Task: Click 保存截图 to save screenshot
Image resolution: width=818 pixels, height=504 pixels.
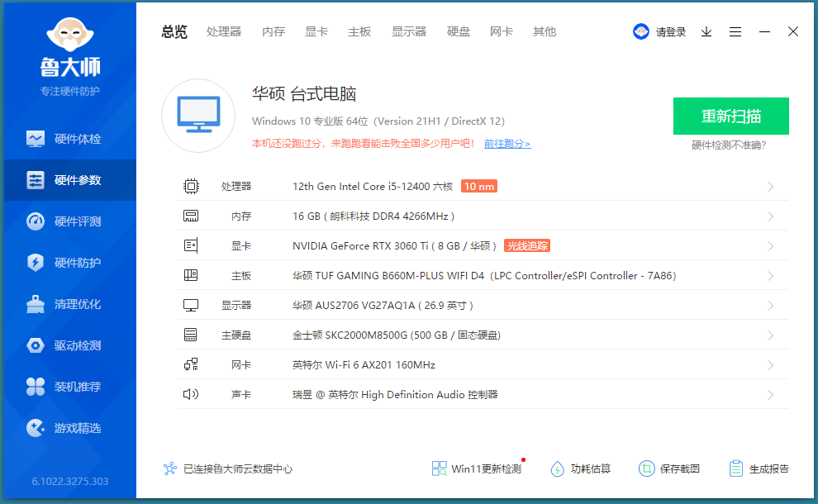Action: (668, 468)
